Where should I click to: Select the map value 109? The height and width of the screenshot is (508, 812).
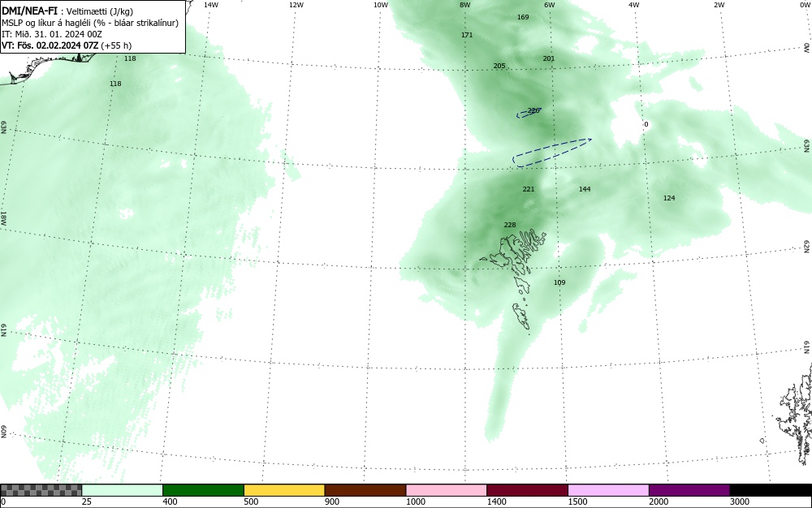559,282
